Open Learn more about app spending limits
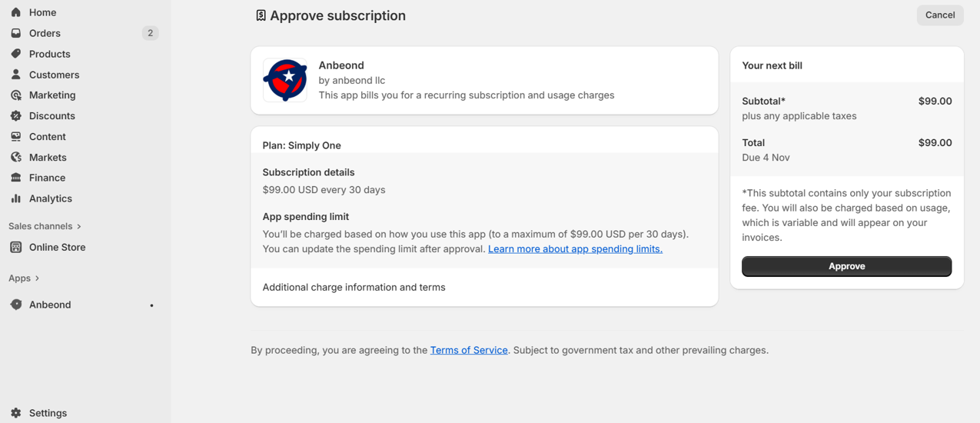 coord(575,248)
